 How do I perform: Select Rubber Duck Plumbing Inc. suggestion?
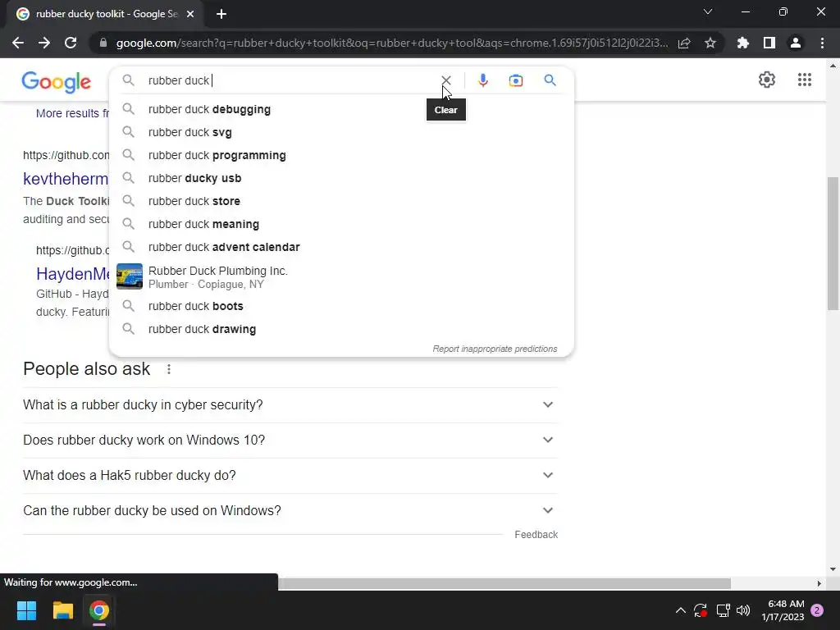tap(340, 277)
